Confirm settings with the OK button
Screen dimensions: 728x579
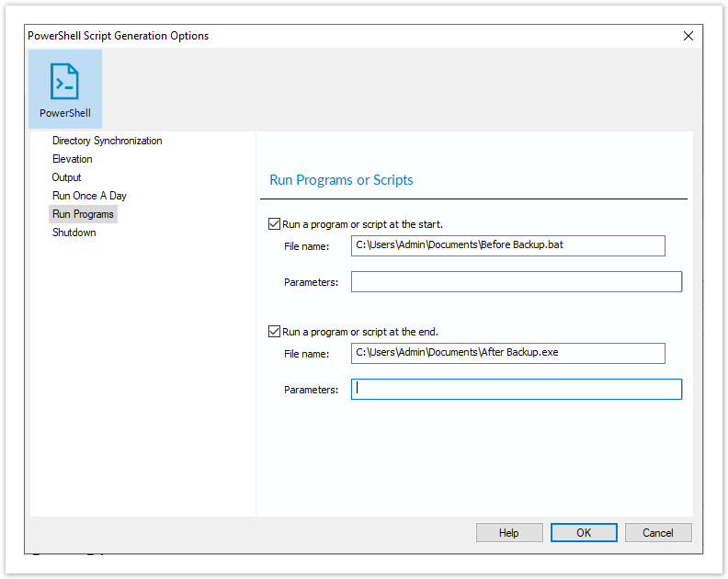coord(584,532)
